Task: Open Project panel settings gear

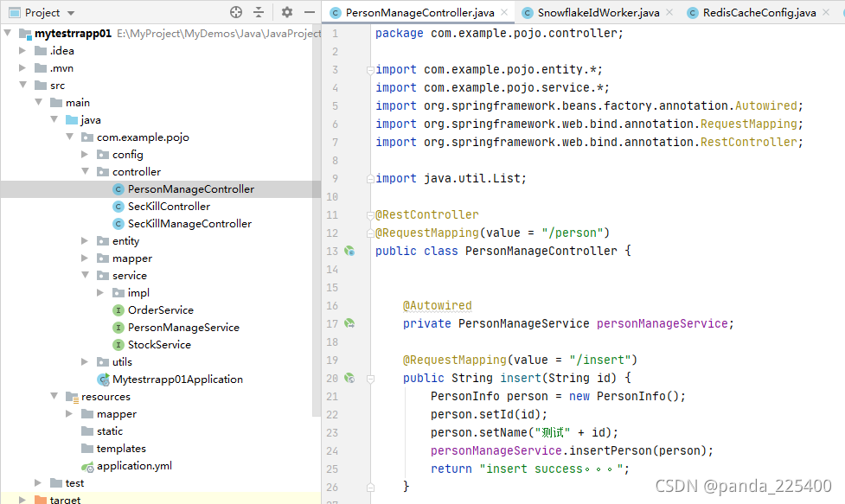Action: pos(287,12)
